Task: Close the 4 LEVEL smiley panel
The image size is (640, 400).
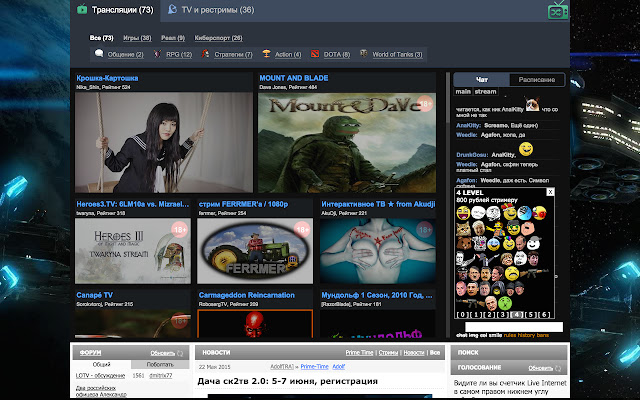Action: 550,192
